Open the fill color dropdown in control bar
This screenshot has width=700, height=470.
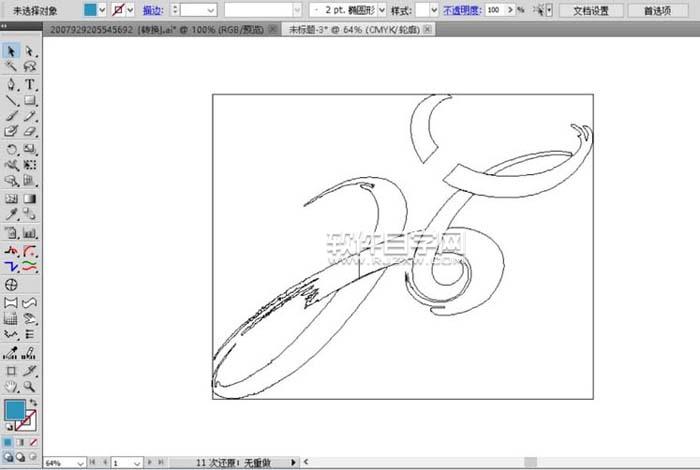coord(102,9)
